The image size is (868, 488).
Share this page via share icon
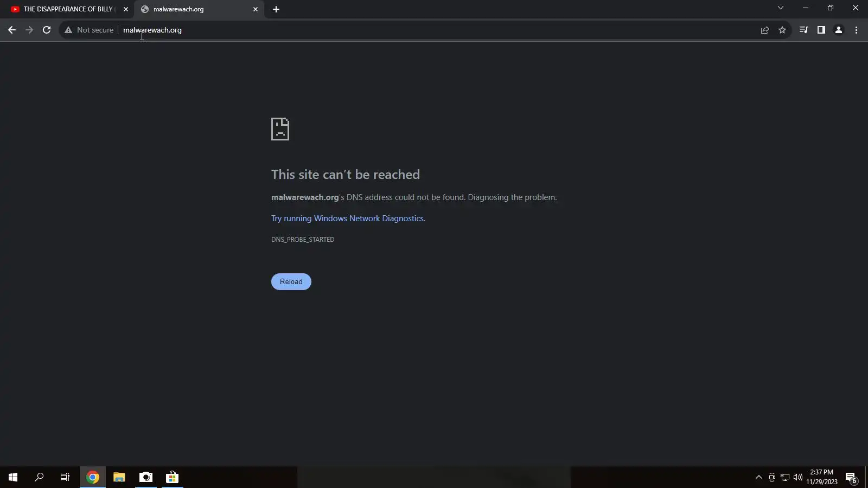(x=765, y=30)
